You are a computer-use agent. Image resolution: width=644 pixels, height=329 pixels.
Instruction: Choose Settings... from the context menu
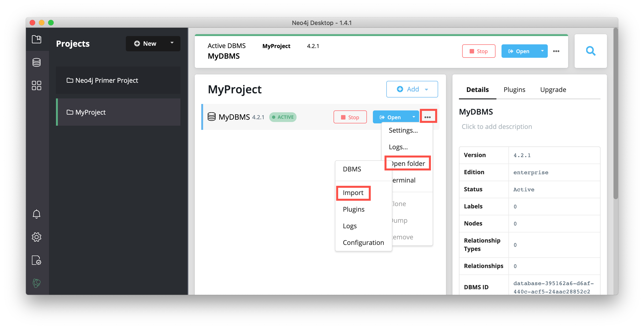pyautogui.click(x=403, y=130)
